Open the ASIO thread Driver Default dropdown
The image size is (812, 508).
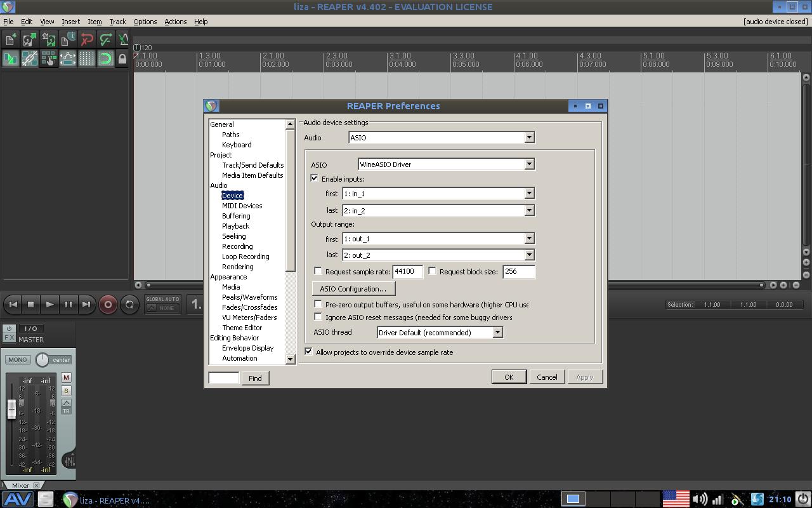440,333
